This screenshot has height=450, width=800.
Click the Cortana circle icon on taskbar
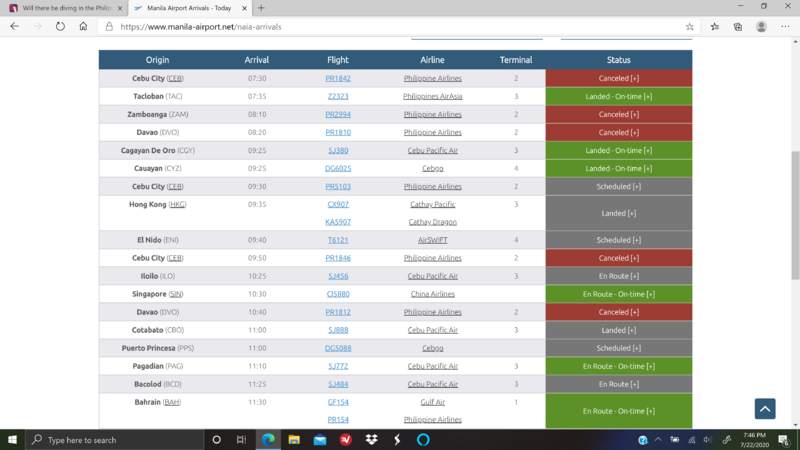216,440
